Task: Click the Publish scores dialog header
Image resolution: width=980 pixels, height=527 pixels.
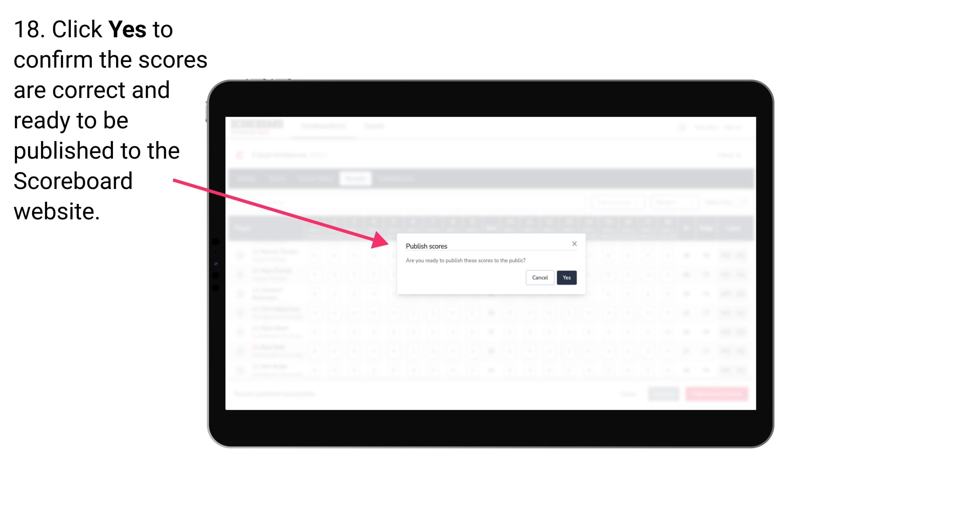Action: [427, 245]
